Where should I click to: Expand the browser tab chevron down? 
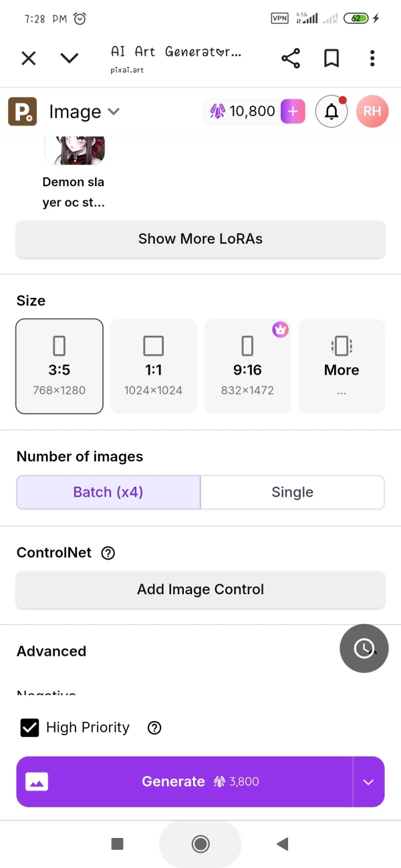click(x=70, y=58)
